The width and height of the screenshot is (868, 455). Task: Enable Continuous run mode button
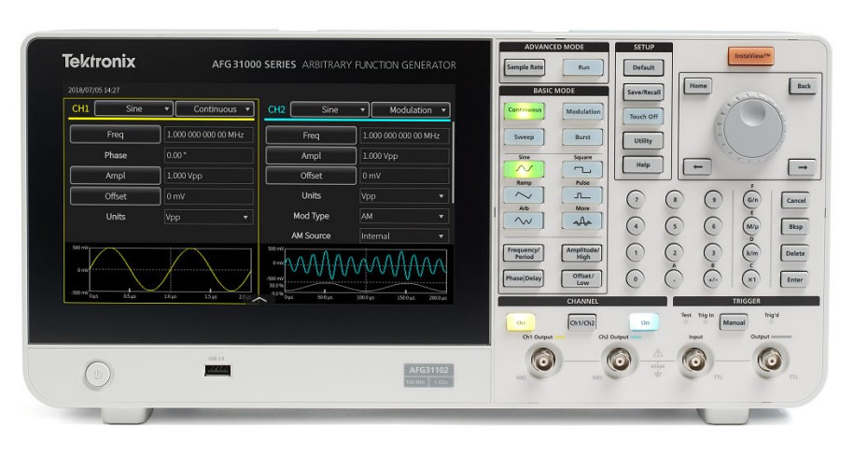(525, 110)
